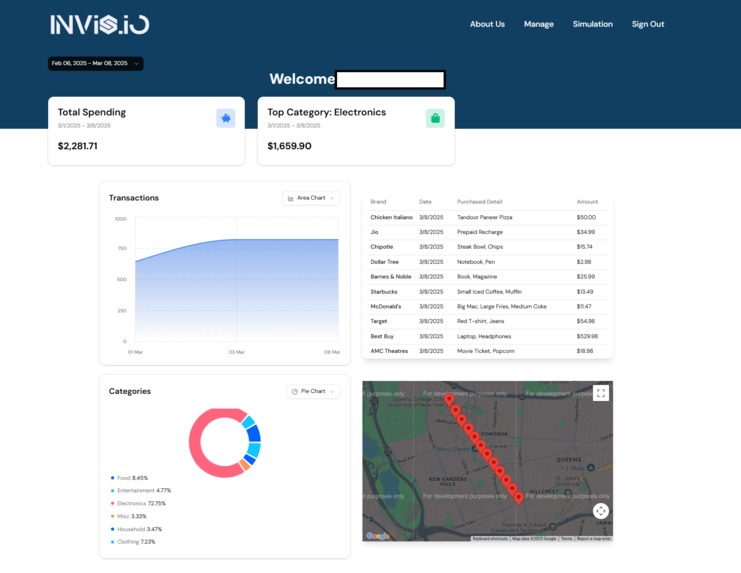The width and height of the screenshot is (741, 573).
Task: Click the Misc 3.33% legend entry
Action: 129,516
